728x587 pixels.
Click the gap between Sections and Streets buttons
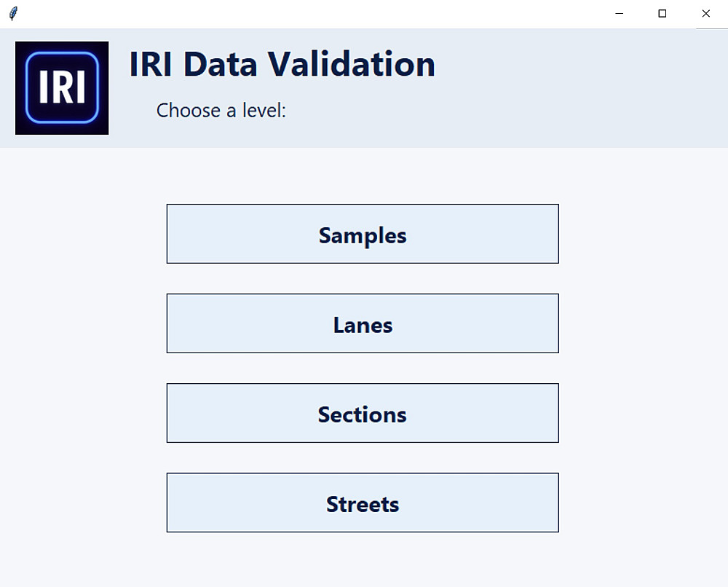click(363, 458)
